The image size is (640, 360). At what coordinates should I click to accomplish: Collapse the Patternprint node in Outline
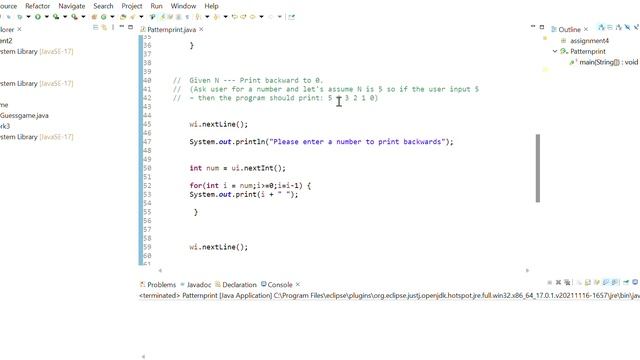[555, 51]
